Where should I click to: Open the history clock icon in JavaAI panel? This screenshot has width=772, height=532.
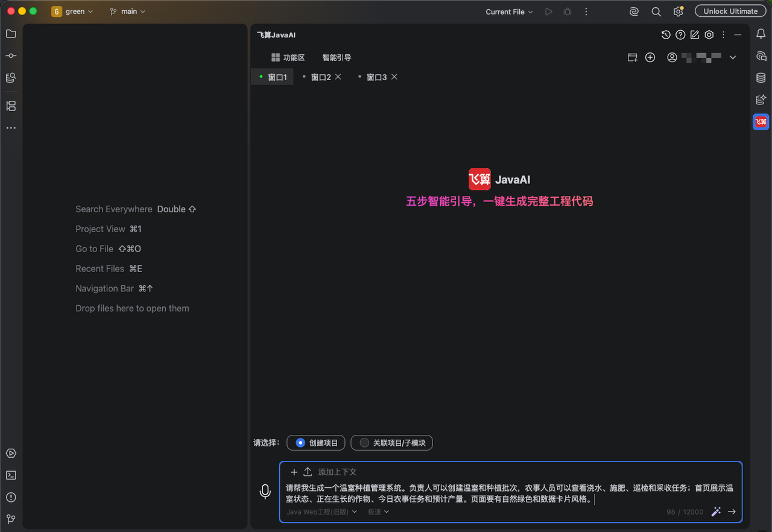point(666,35)
